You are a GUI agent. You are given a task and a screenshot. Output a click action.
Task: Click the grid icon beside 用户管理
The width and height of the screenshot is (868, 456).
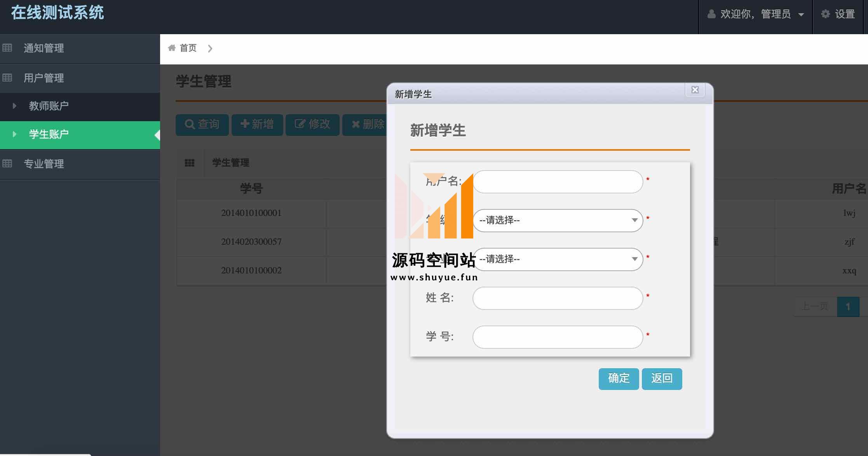[x=7, y=78]
